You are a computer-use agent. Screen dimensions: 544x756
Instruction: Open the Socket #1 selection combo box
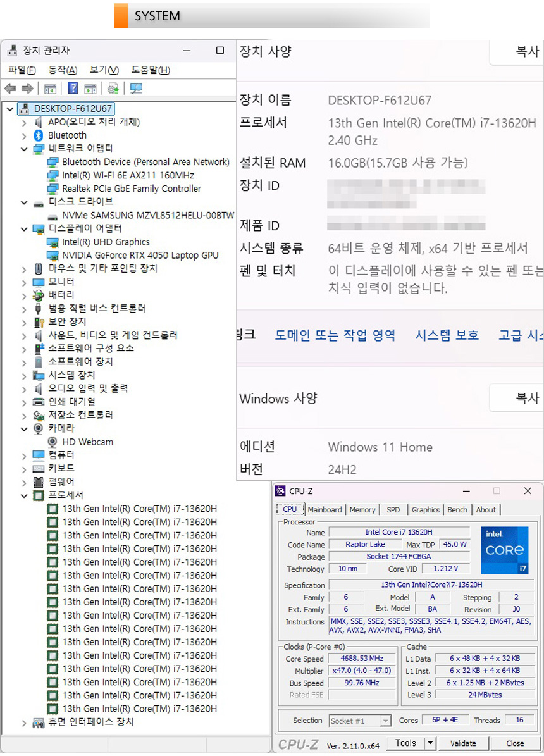tap(360, 721)
